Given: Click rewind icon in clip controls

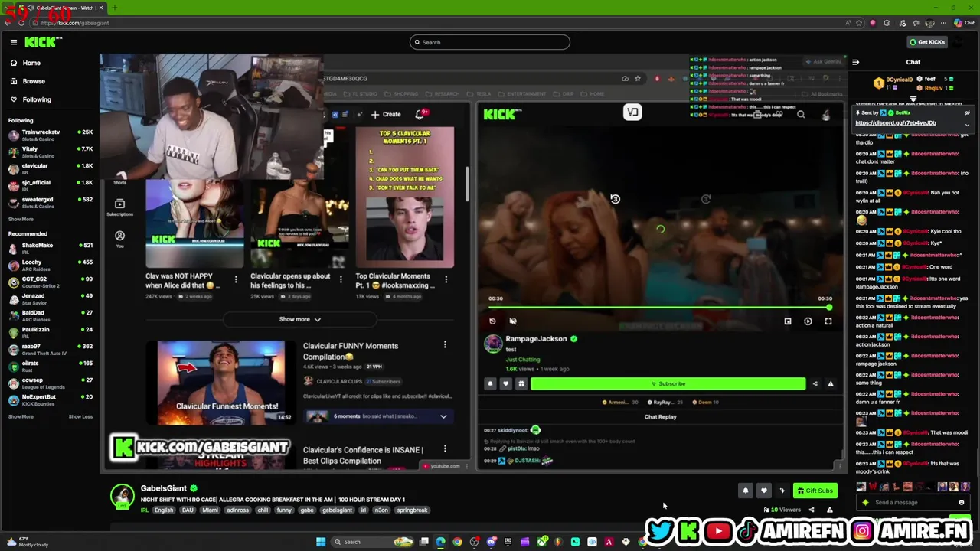Looking at the screenshot, I should coord(492,321).
